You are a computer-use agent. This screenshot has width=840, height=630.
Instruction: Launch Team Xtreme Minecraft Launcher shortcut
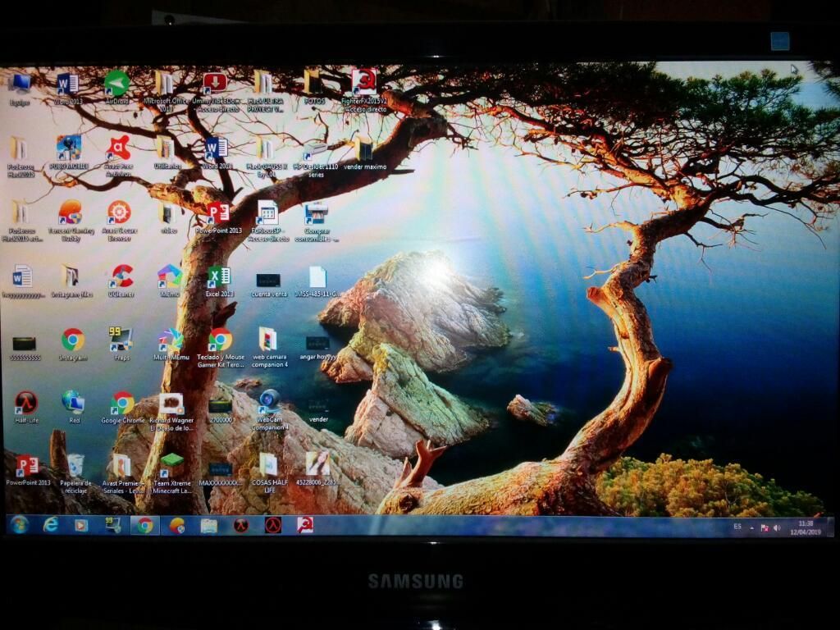pyautogui.click(x=172, y=473)
